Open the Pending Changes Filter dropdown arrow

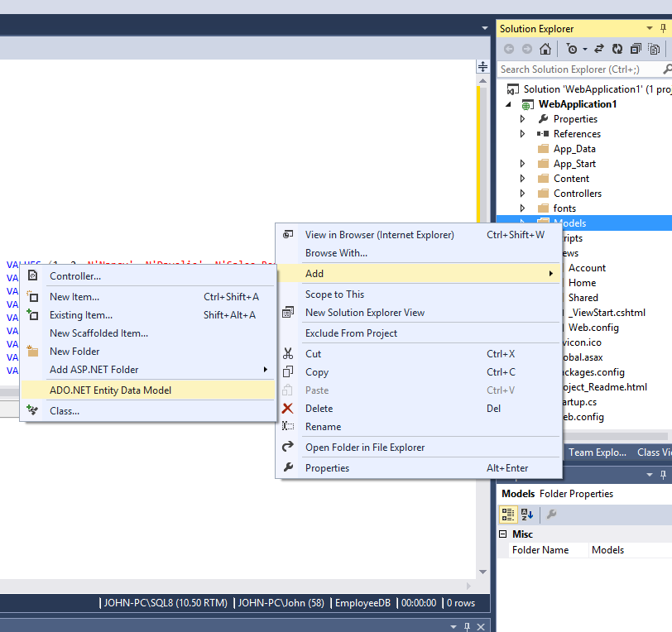pos(584,49)
